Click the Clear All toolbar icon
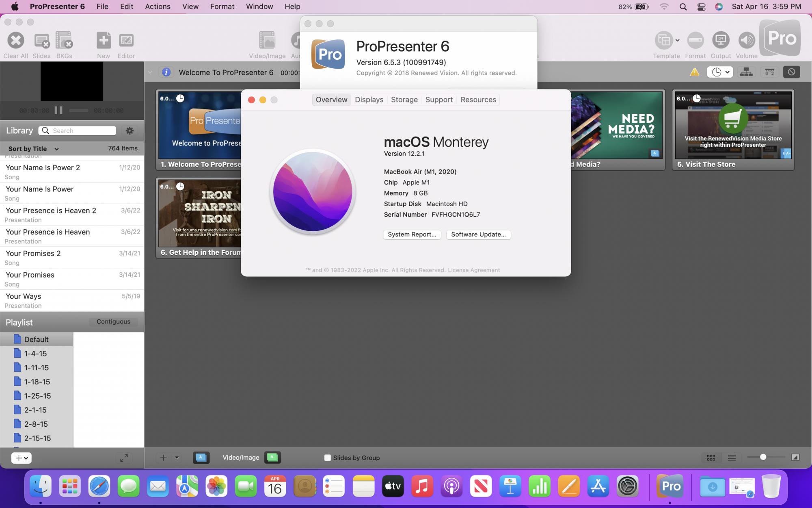The width and height of the screenshot is (812, 508). coord(16,41)
